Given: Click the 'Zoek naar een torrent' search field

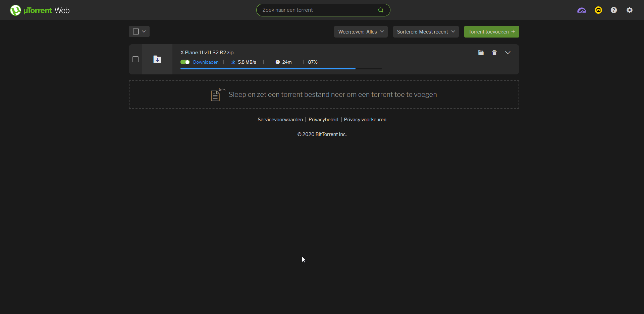Looking at the screenshot, I should (317, 10).
